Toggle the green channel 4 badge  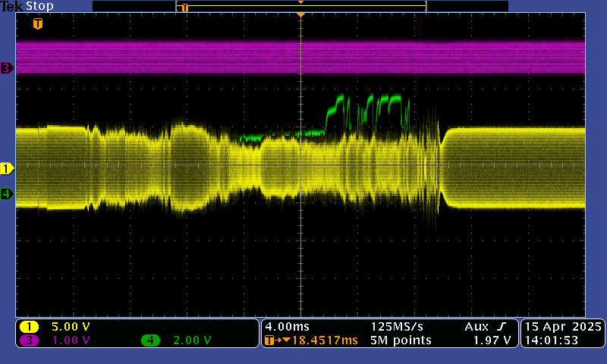pyautogui.click(x=150, y=340)
